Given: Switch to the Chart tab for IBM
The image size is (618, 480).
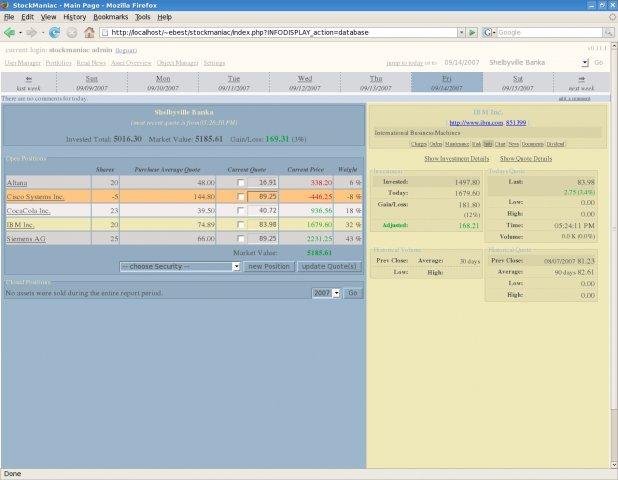Looking at the screenshot, I should 500,144.
